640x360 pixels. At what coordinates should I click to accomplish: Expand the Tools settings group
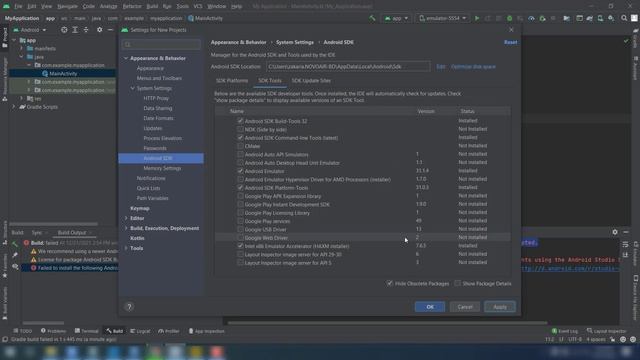click(126, 248)
